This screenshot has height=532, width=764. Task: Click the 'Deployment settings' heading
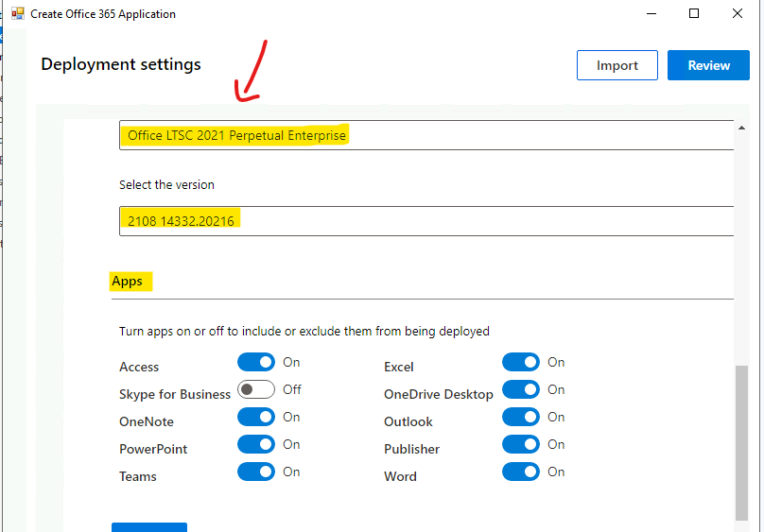click(x=121, y=64)
